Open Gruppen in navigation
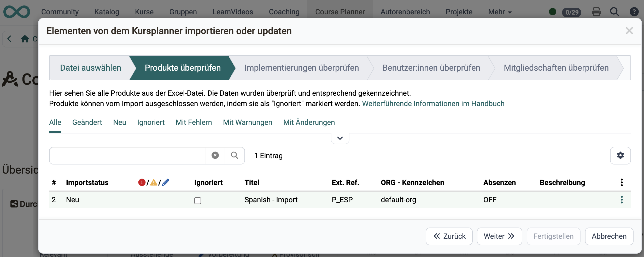Image resolution: width=644 pixels, height=257 pixels. pos(183,12)
